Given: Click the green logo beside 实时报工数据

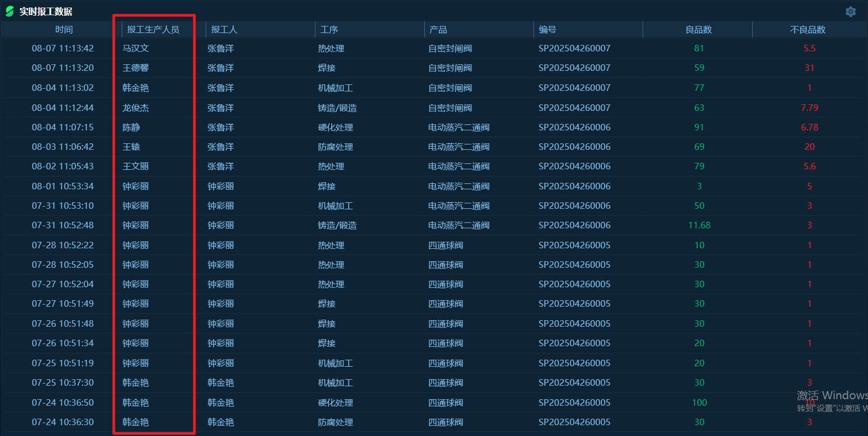Looking at the screenshot, I should point(10,11).
